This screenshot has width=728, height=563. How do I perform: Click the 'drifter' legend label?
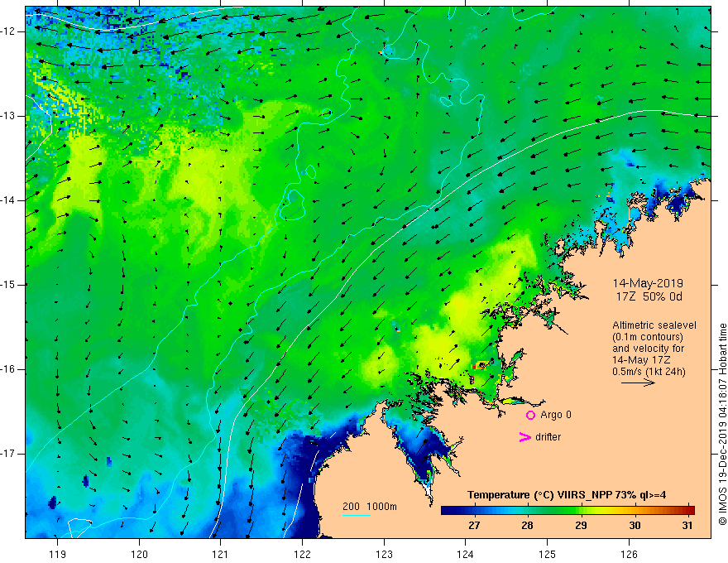coord(548,437)
